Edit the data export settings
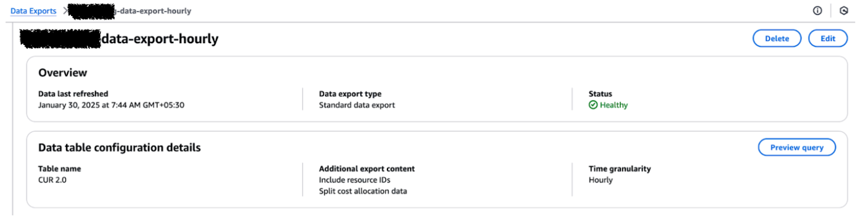 [x=828, y=38]
